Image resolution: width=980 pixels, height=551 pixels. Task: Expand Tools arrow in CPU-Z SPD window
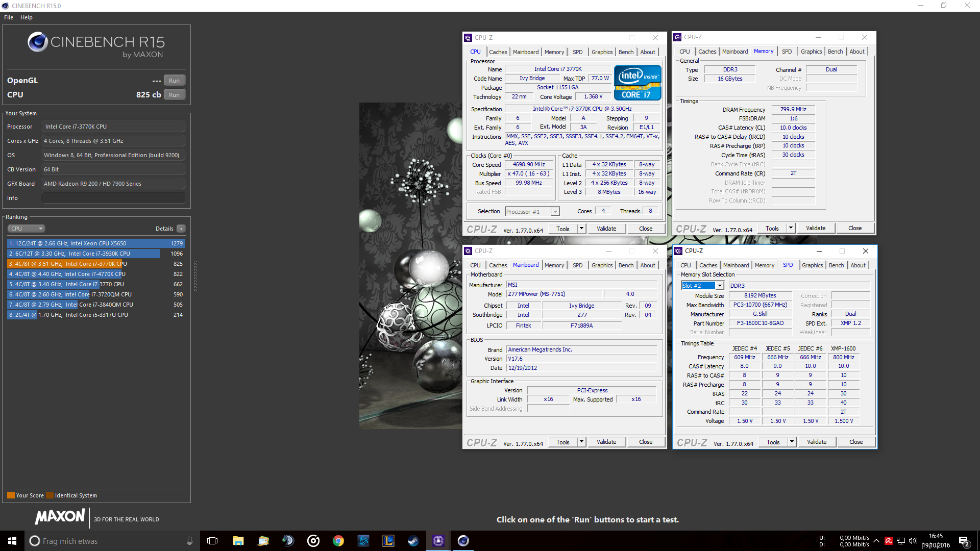tap(792, 442)
